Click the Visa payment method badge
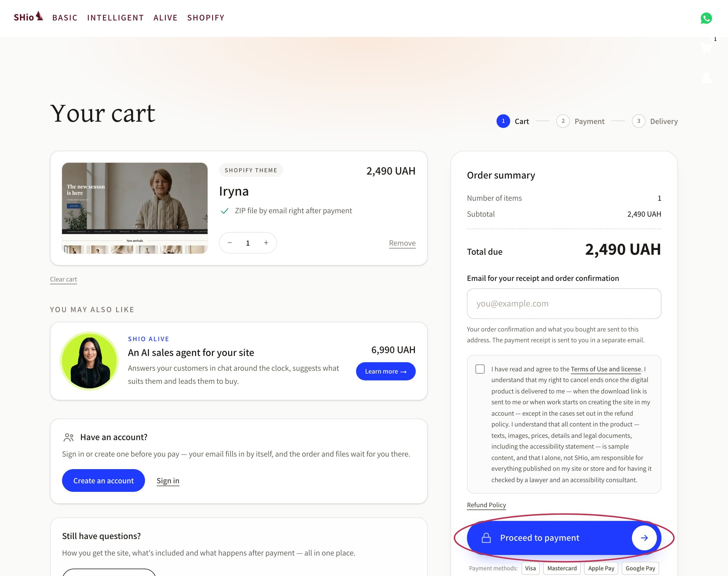 (x=530, y=568)
